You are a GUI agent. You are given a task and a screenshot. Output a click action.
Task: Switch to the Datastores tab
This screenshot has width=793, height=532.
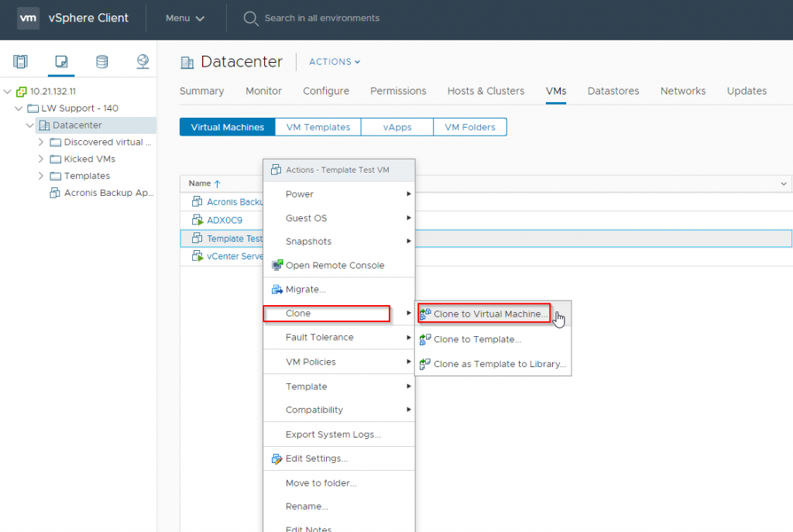coord(613,91)
